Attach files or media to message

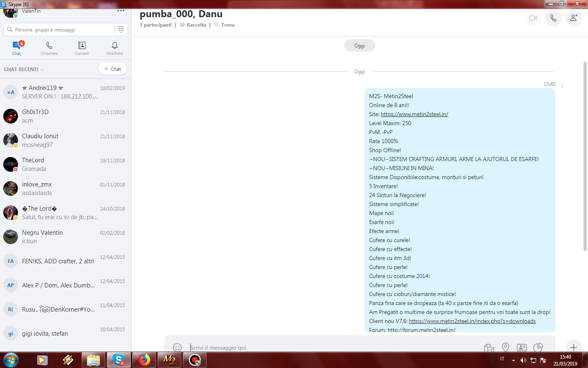pyautogui.click(x=489, y=348)
